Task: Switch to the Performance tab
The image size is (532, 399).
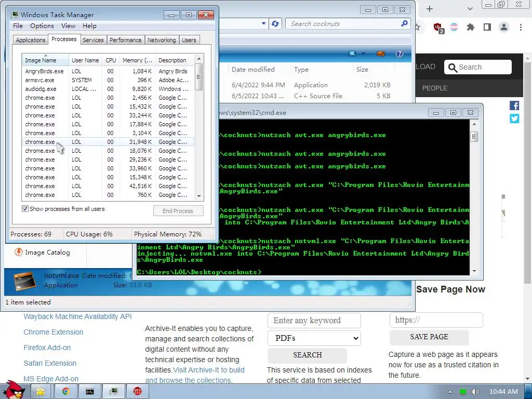Action: (x=126, y=40)
